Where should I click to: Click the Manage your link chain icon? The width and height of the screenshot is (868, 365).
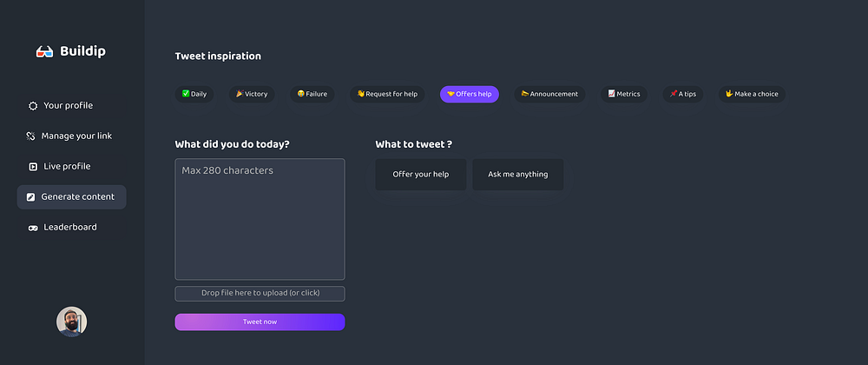(30, 136)
